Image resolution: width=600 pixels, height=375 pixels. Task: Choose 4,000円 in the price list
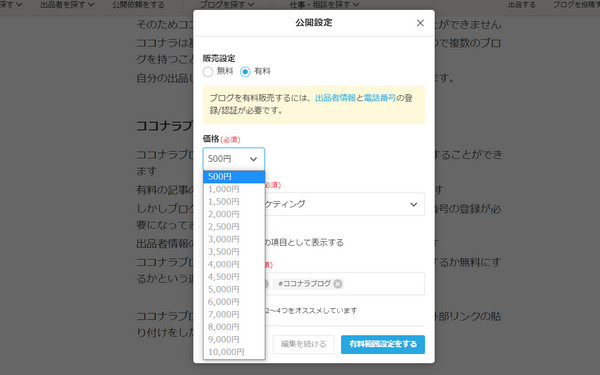tap(234, 264)
